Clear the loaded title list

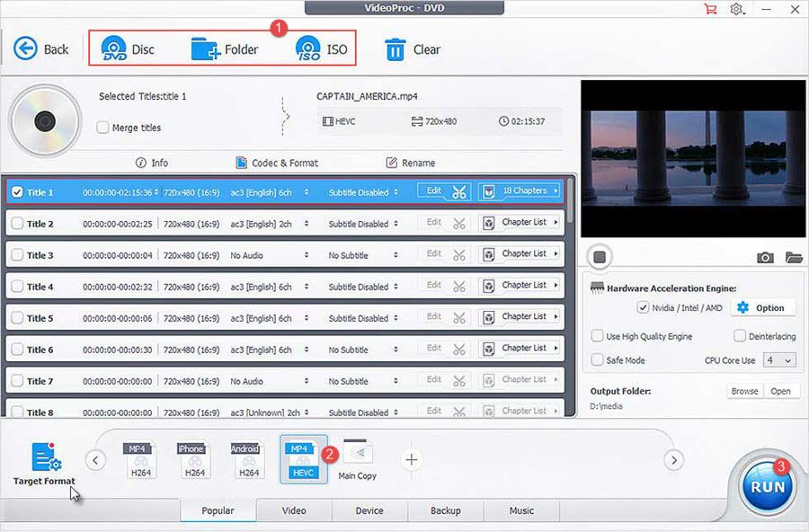(413, 49)
